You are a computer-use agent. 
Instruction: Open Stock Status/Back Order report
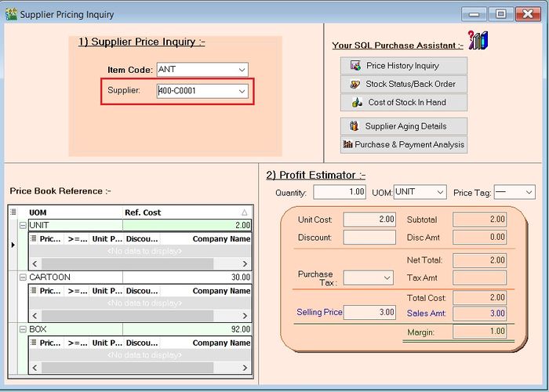(404, 84)
